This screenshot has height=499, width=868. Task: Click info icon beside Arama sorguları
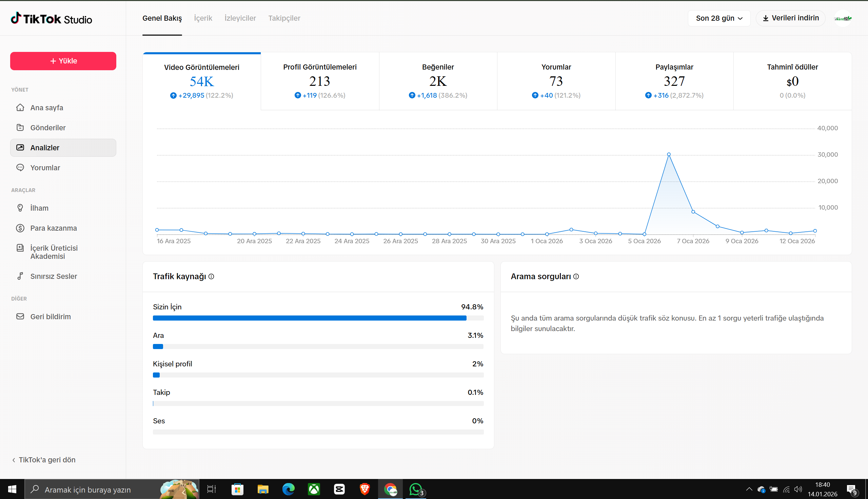tap(576, 276)
